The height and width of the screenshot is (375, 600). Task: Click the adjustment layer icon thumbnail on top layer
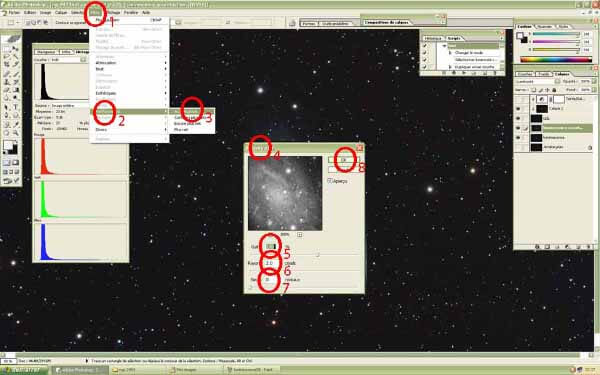coord(542,99)
